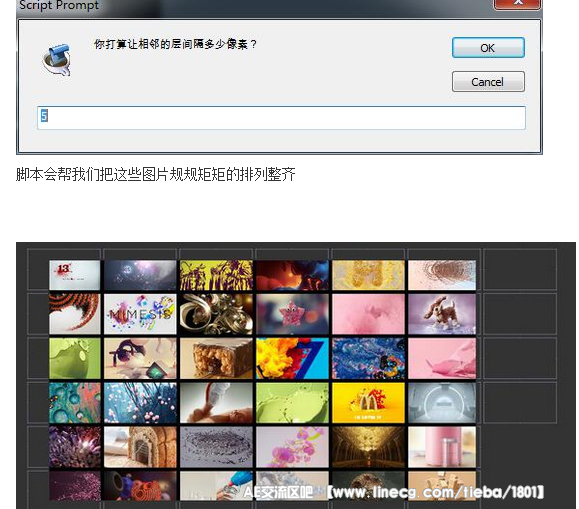This screenshot has height=509, width=579.
Task: Select the plain pink cloud thumbnail
Action: (x=369, y=314)
